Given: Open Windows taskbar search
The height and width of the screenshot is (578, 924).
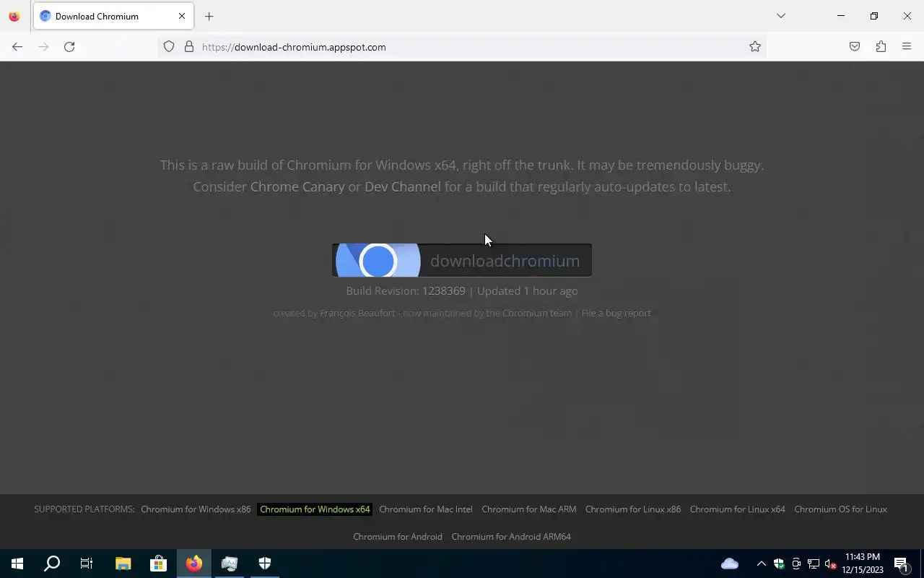Looking at the screenshot, I should [x=52, y=564].
